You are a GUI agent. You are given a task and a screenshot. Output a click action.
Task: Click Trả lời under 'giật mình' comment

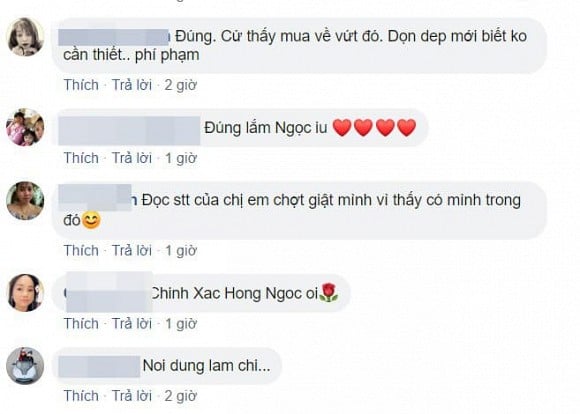tap(132, 250)
